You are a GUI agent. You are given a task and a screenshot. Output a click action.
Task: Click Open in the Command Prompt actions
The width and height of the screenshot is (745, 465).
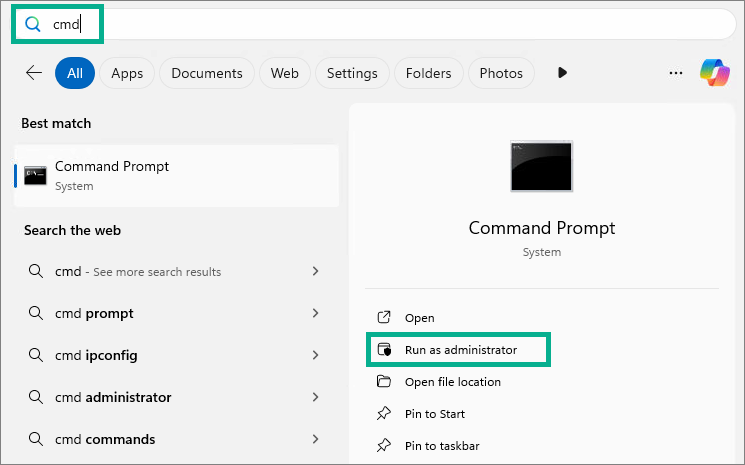420,318
